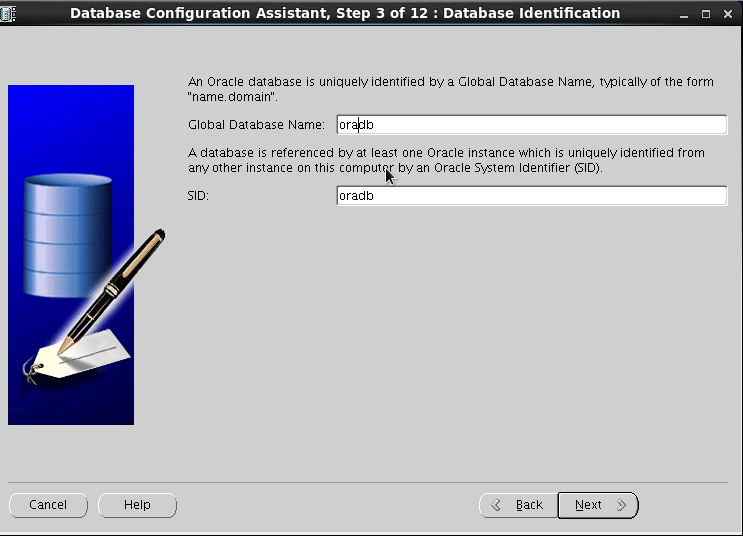The width and height of the screenshot is (743, 536).
Task: Maximize the Database Configuration Assistant window
Action: (x=706, y=14)
